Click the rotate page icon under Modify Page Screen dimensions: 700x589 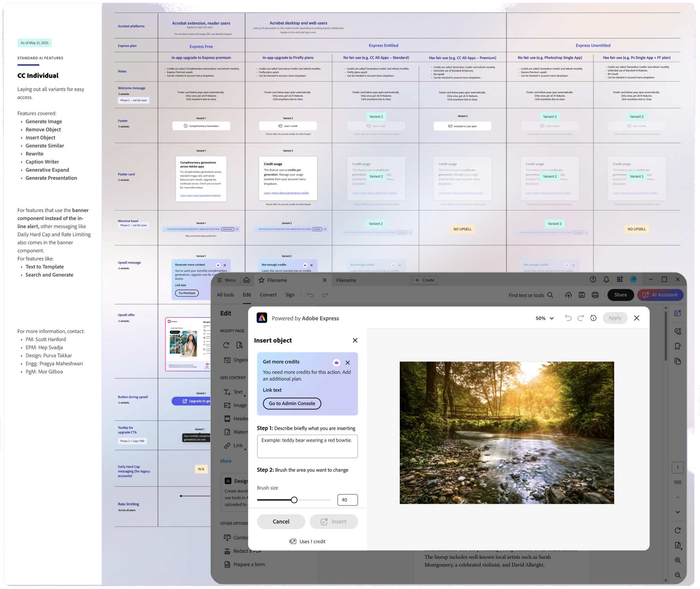pos(226,345)
